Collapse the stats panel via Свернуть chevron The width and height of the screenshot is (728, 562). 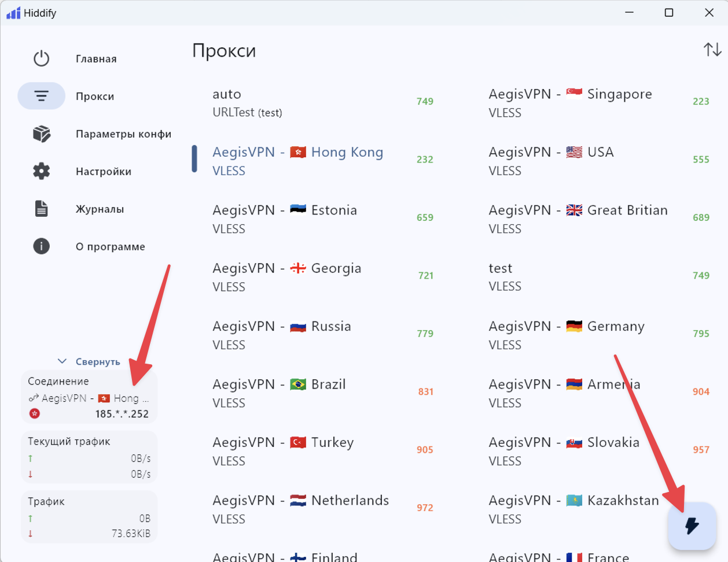[62, 361]
